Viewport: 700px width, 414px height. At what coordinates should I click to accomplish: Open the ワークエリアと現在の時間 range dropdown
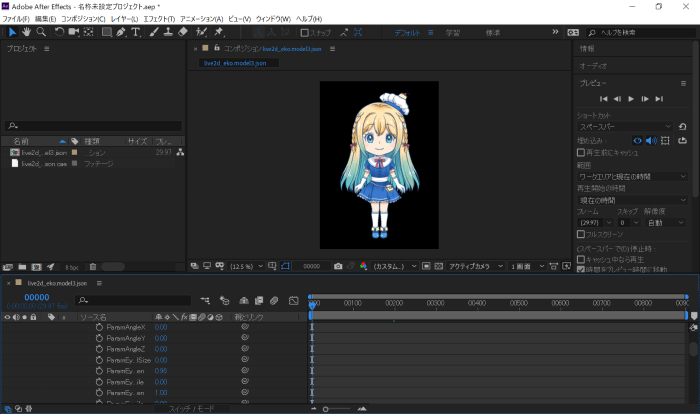(632, 177)
